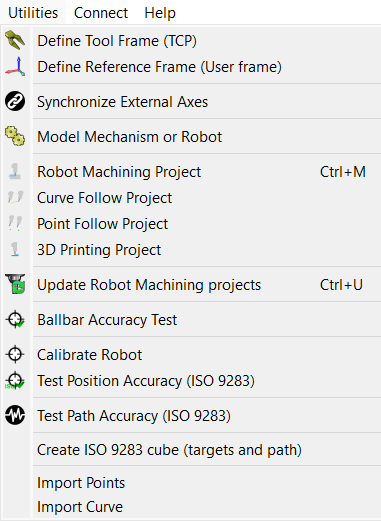Open the Connect menu
Screen dimensions: 381x521
tap(101, 13)
